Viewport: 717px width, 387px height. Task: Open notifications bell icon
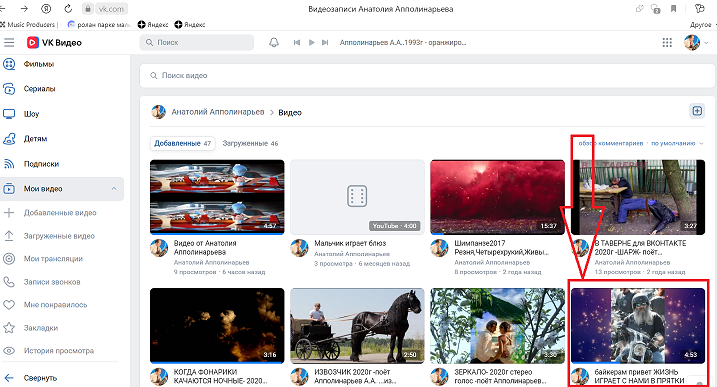[274, 43]
